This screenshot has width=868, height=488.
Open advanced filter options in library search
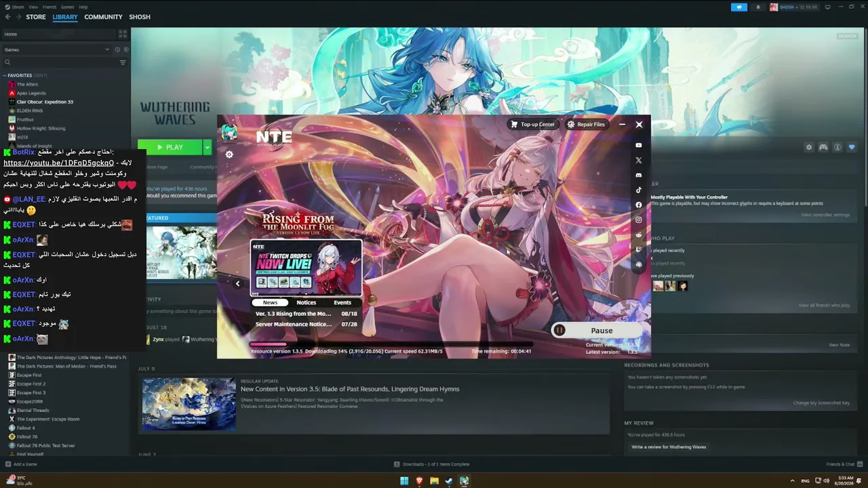click(x=123, y=62)
